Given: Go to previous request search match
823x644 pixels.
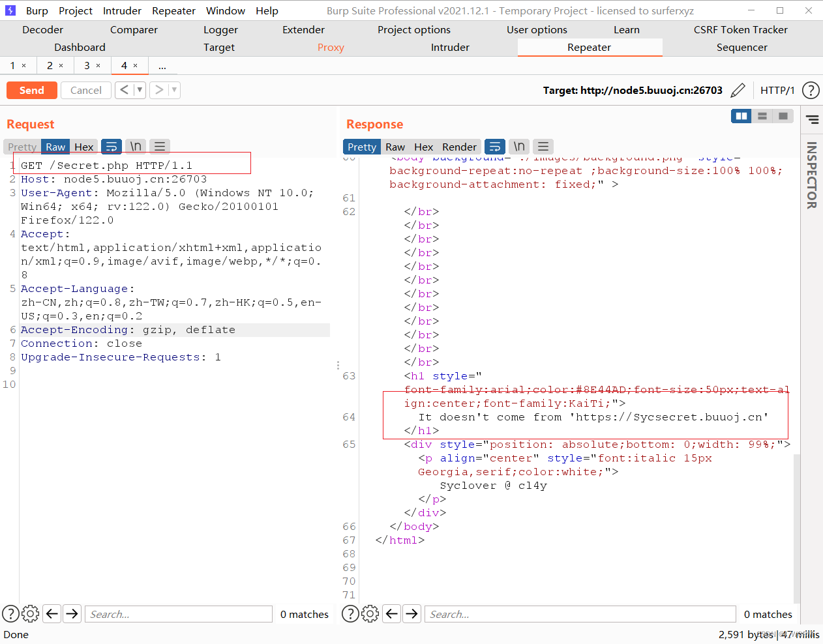Looking at the screenshot, I should coord(52,613).
